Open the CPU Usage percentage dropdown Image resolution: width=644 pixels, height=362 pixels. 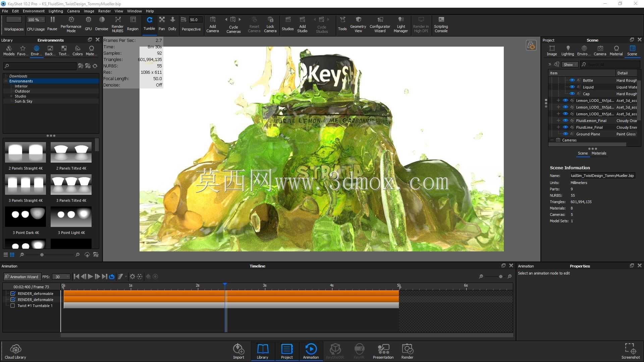click(36, 20)
